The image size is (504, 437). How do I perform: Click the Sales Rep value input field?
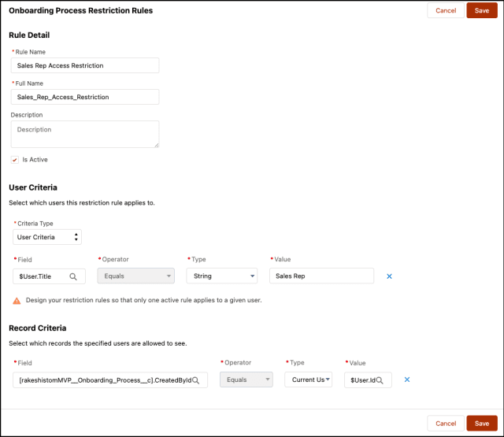321,276
